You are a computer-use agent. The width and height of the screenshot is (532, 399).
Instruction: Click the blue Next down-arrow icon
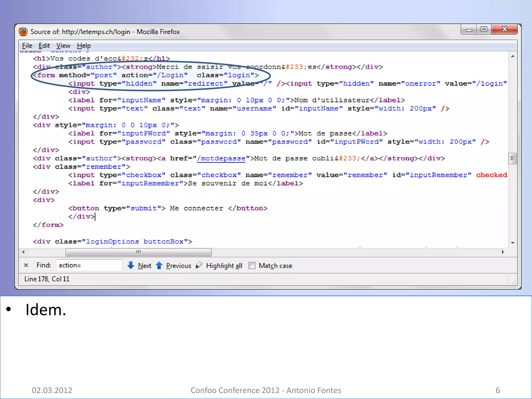point(131,265)
